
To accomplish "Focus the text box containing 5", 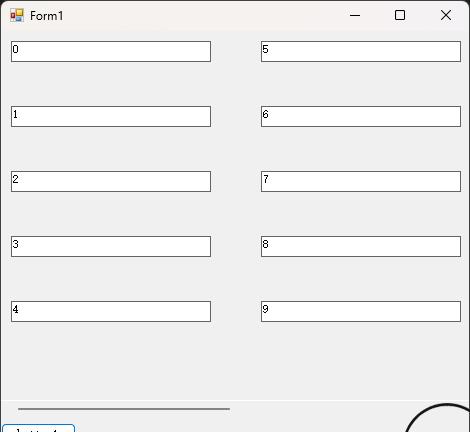I will pos(361,52).
